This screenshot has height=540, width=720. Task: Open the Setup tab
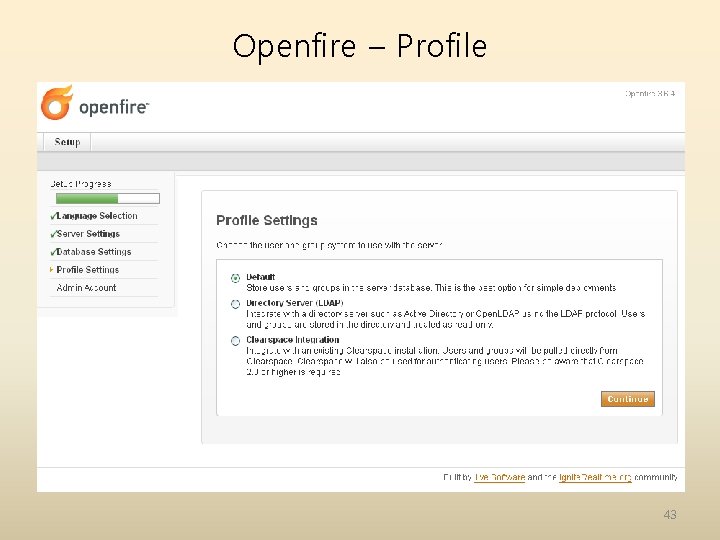tap(67, 142)
